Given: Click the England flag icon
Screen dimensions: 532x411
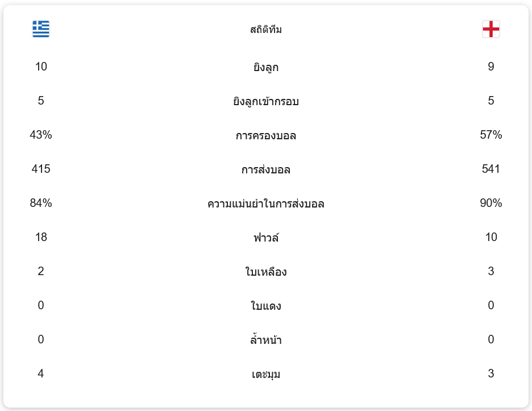Looking at the screenshot, I should (x=491, y=29).
